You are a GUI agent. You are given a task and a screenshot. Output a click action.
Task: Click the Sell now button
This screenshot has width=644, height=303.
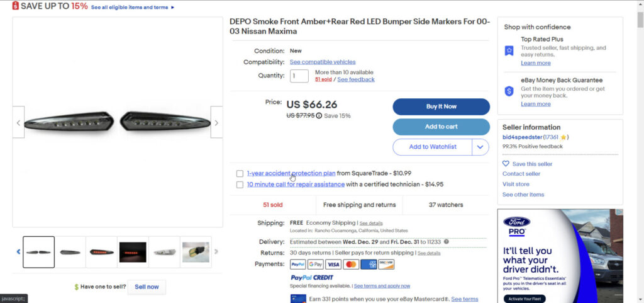pyautogui.click(x=147, y=287)
